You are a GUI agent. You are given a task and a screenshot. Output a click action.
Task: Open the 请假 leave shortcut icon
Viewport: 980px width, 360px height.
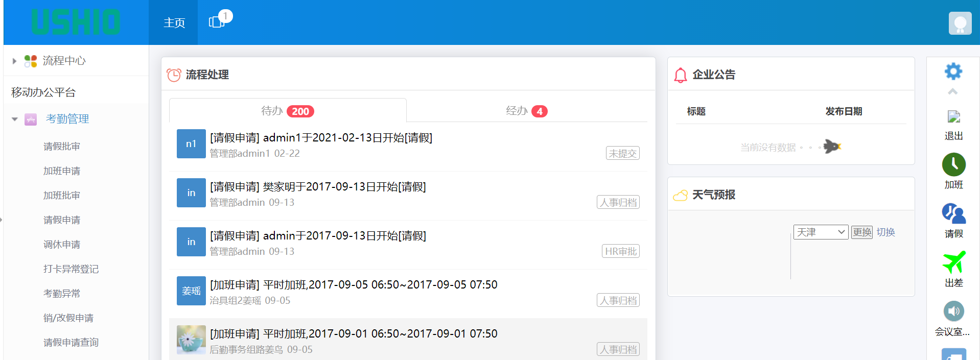[953, 213]
